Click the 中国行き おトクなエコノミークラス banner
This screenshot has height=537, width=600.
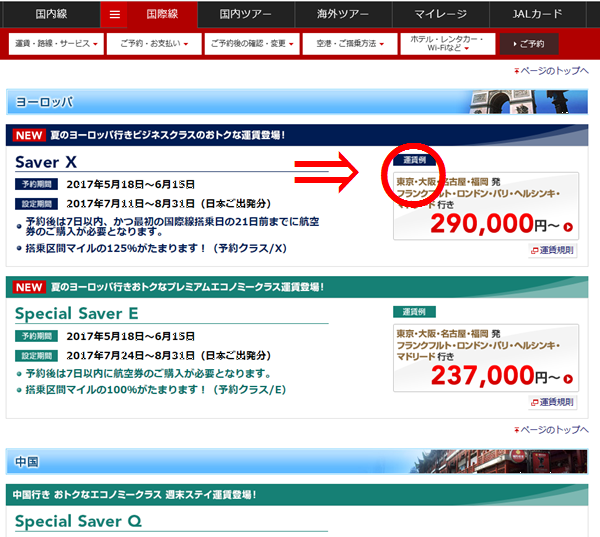point(297,495)
